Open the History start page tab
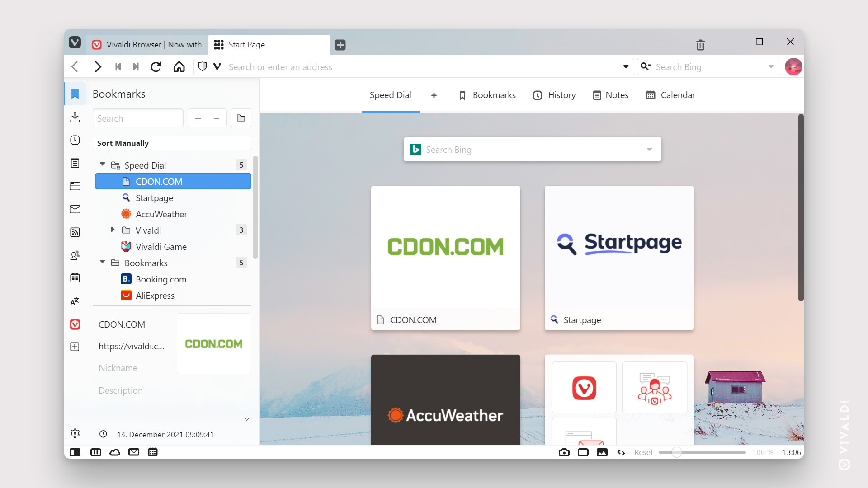868x488 pixels. [554, 95]
